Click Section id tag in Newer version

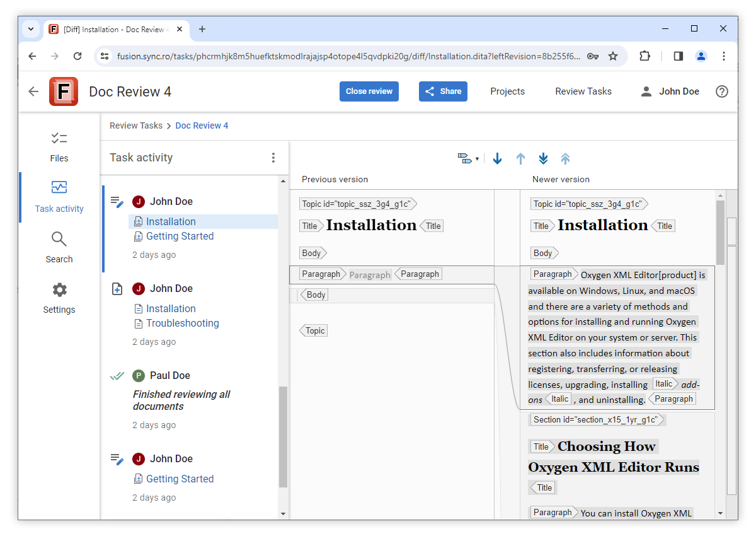click(x=596, y=419)
